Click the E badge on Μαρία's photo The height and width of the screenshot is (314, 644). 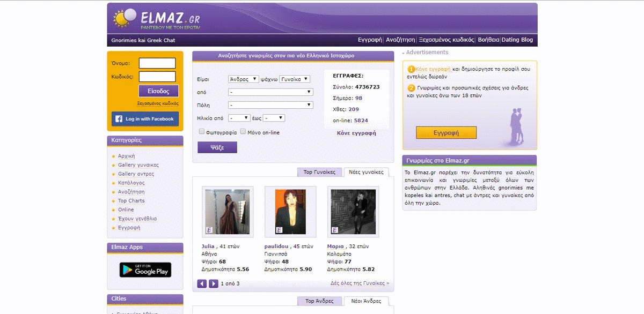[334, 230]
